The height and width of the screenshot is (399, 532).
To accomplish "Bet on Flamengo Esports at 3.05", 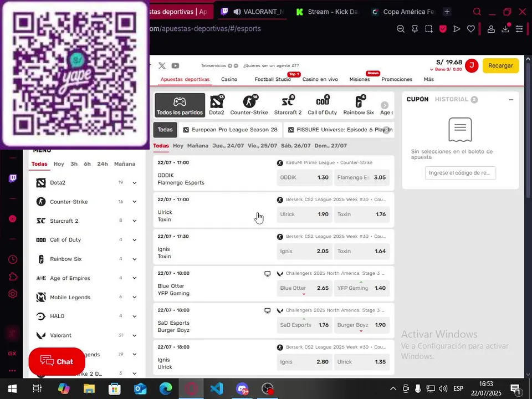I will [x=361, y=177].
